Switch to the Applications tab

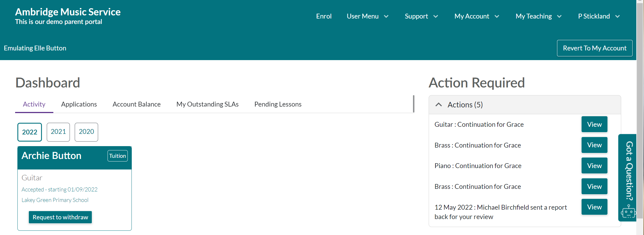[x=79, y=104]
